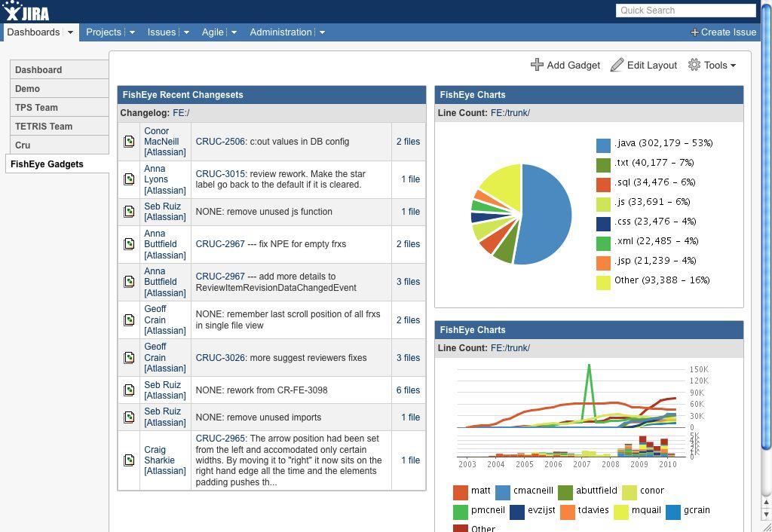Click the Other yellow pie legend swatch

[x=603, y=283]
